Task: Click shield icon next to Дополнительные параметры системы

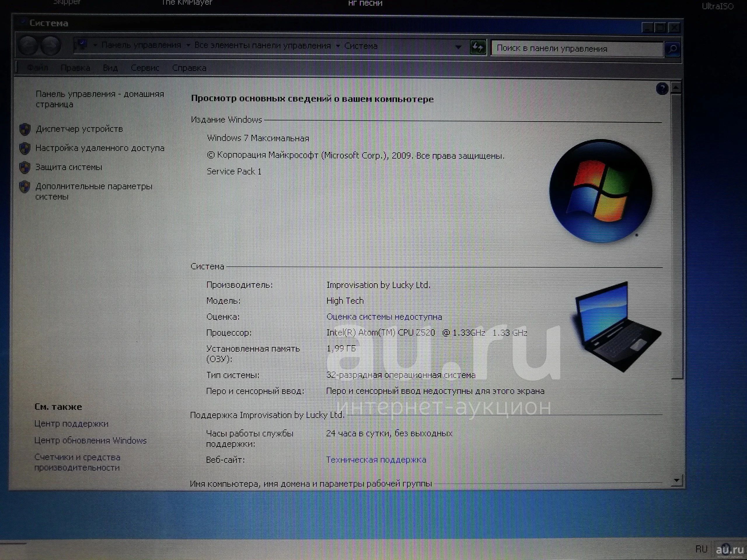Action: point(25,187)
